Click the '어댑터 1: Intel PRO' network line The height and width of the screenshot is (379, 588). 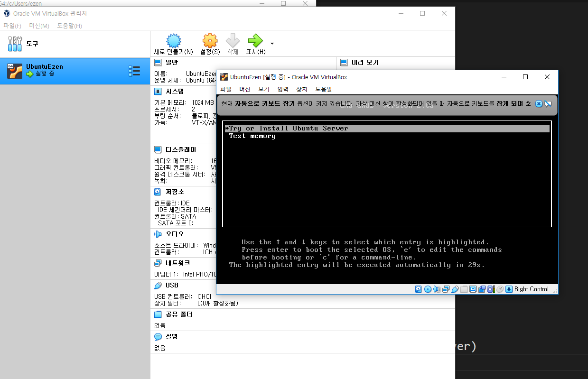click(185, 274)
